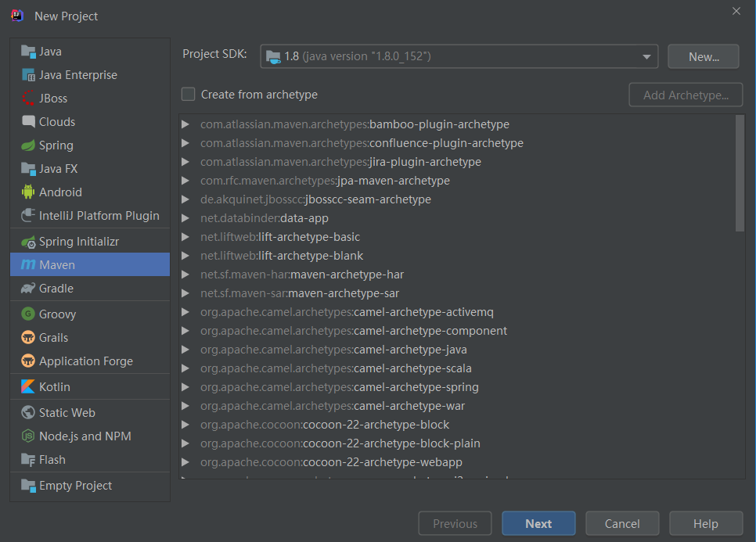This screenshot has width=756, height=542.
Task: Select Spring Initializr in project list
Action: click(90, 242)
